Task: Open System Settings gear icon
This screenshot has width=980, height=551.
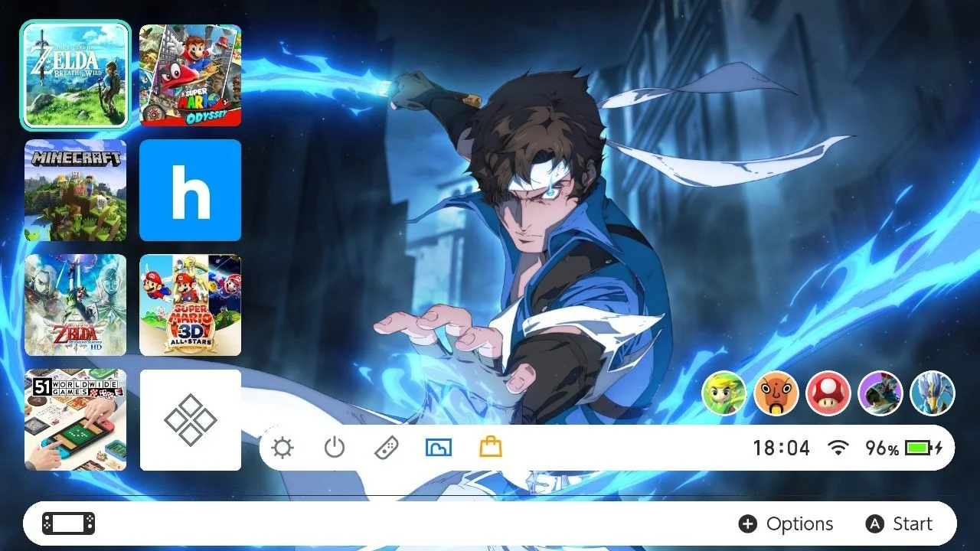Action: [283, 448]
